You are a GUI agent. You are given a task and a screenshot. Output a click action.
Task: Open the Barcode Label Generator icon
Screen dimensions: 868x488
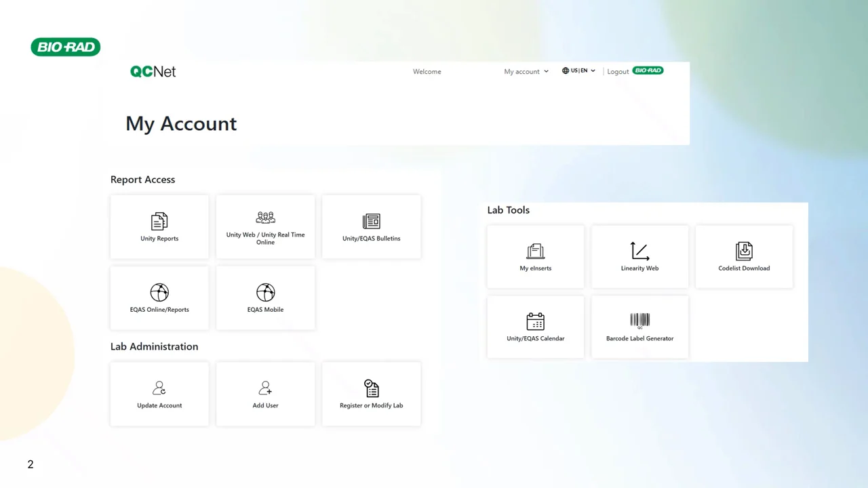point(639,321)
